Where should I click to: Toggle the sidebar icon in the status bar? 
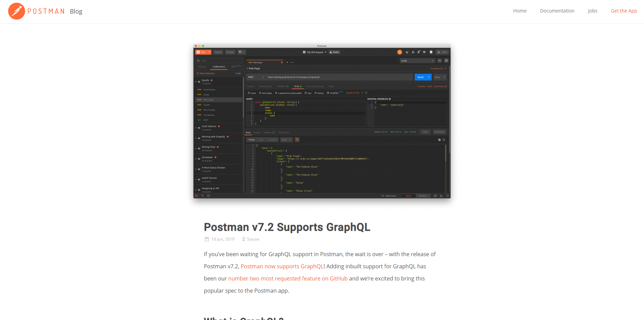(x=197, y=196)
